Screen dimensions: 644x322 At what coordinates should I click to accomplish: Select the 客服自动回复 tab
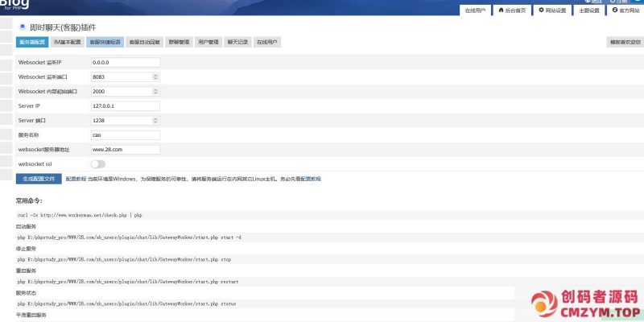pyautogui.click(x=144, y=42)
